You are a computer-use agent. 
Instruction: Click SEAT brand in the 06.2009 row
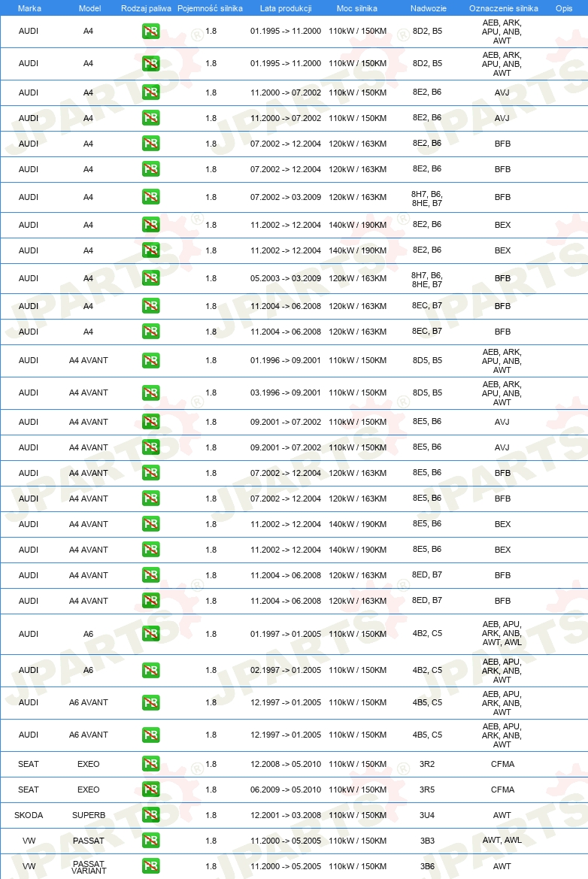click(x=29, y=790)
